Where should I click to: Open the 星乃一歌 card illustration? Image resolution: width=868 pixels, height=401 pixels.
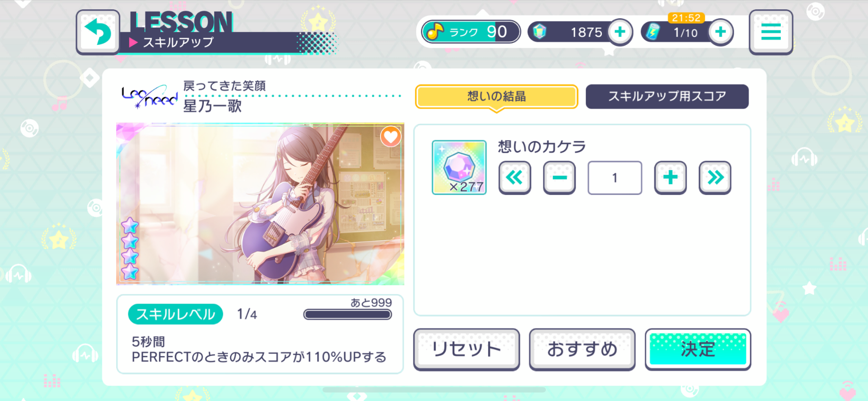point(260,204)
